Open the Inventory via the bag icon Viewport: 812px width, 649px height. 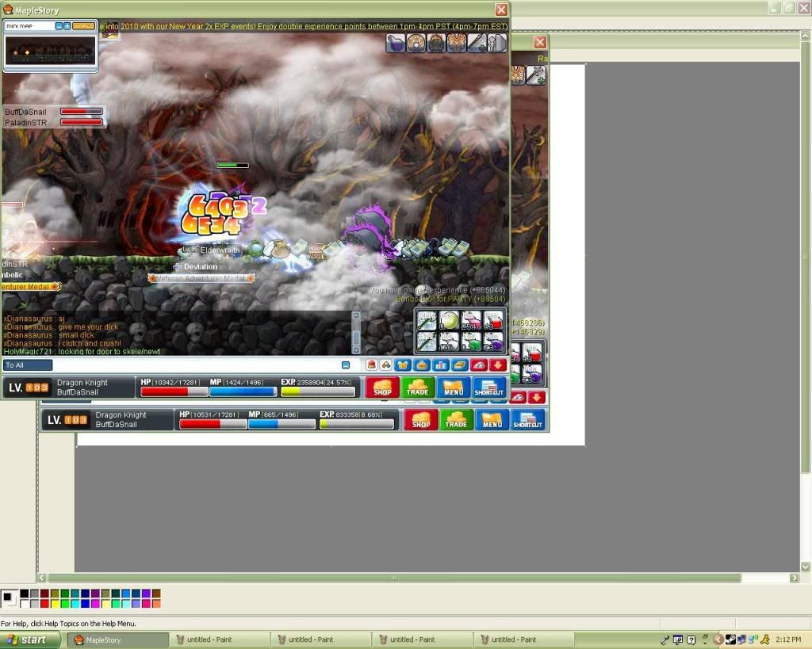point(422,365)
